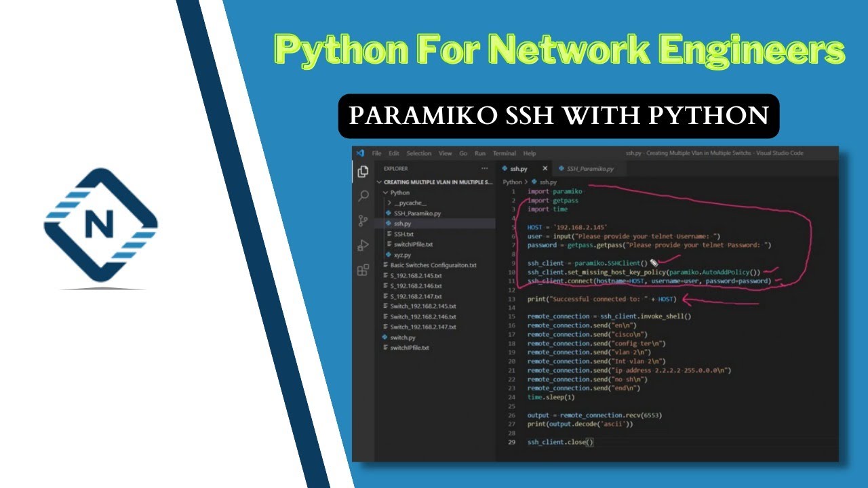Open the File menu
The width and height of the screenshot is (868, 488).
tap(376, 153)
